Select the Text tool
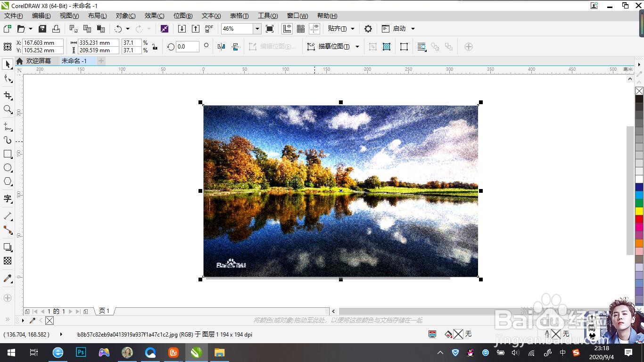The image size is (644, 362). [x=8, y=199]
